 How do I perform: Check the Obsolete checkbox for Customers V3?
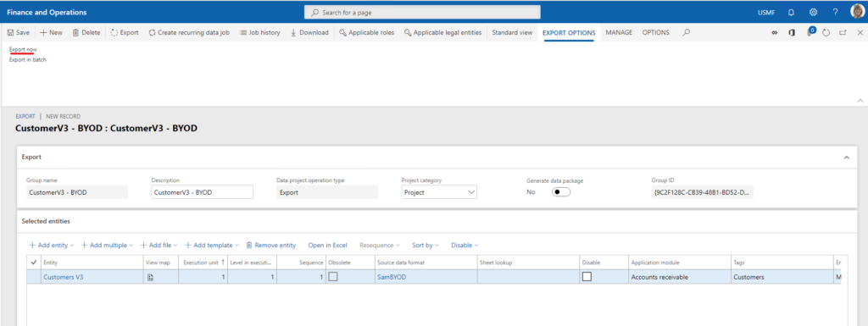pos(332,277)
